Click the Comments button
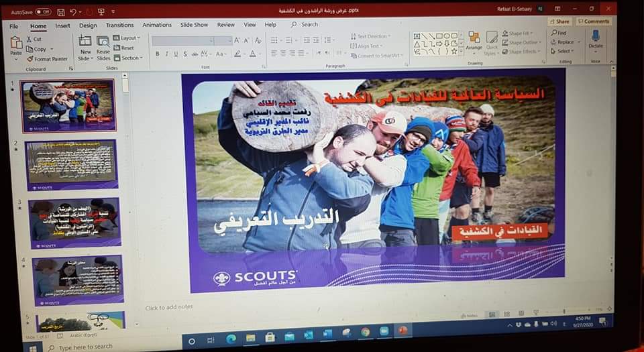Image resolution: width=644 pixels, height=352 pixels. click(593, 21)
